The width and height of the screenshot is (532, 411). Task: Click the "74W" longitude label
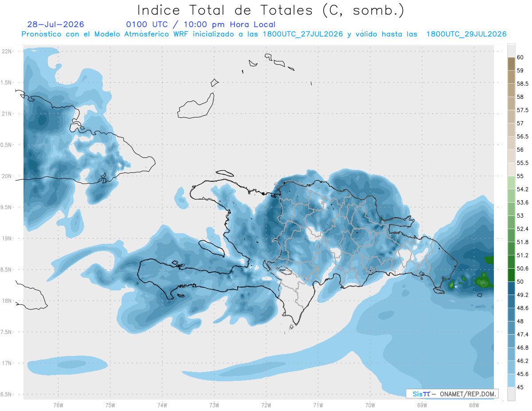point(162,405)
